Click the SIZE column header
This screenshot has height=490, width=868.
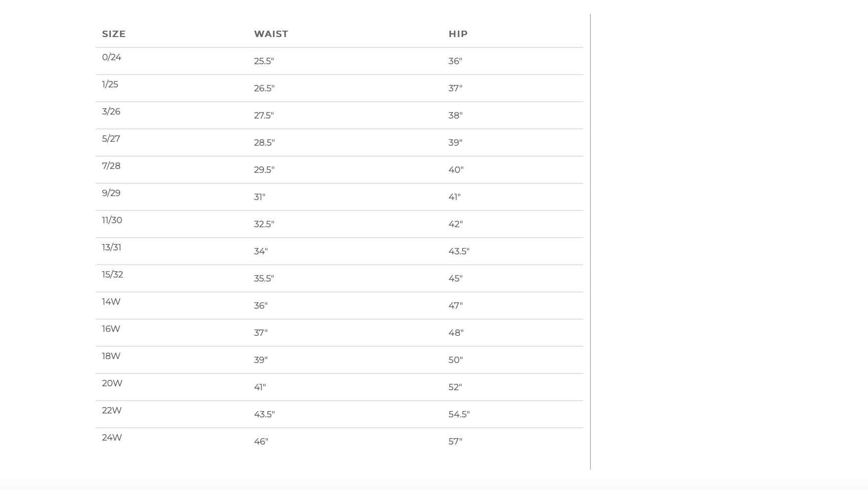pyautogui.click(x=114, y=34)
